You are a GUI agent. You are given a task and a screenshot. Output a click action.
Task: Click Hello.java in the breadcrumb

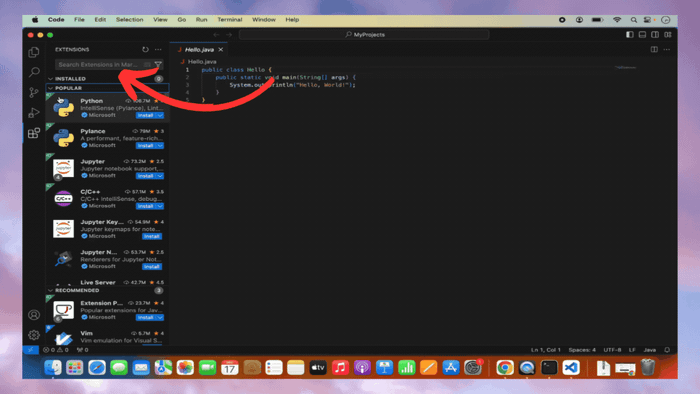tap(202, 62)
